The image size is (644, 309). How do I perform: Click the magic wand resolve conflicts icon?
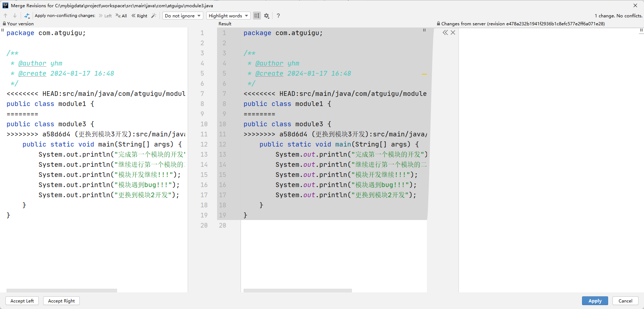tap(154, 16)
